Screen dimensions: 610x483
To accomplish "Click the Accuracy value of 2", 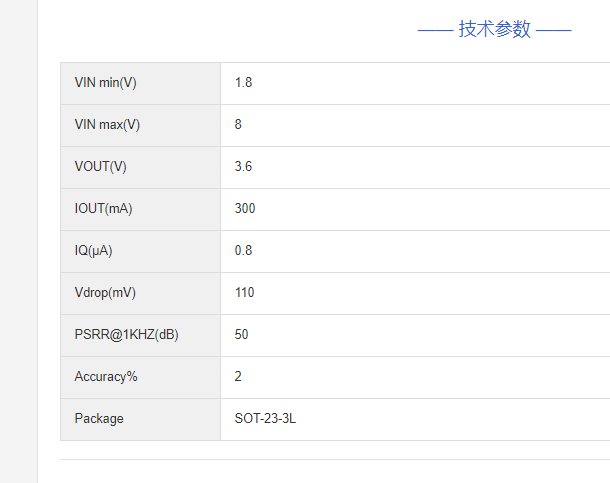I will [x=238, y=377].
